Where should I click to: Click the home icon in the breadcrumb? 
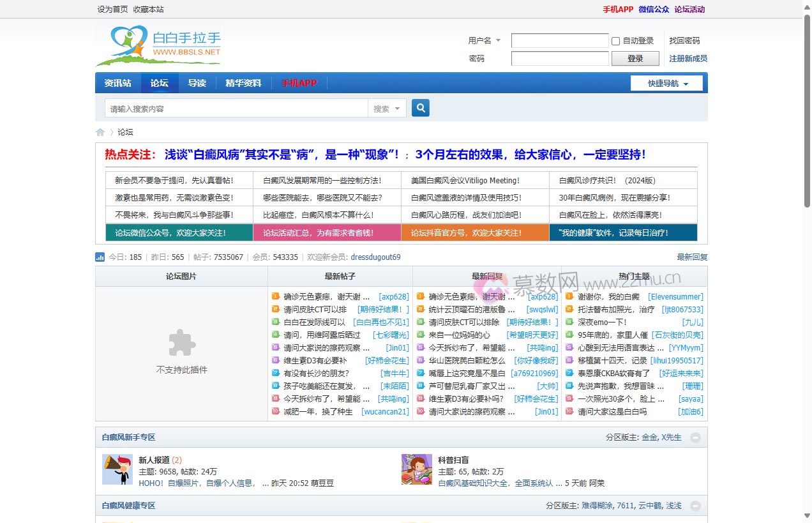click(100, 132)
